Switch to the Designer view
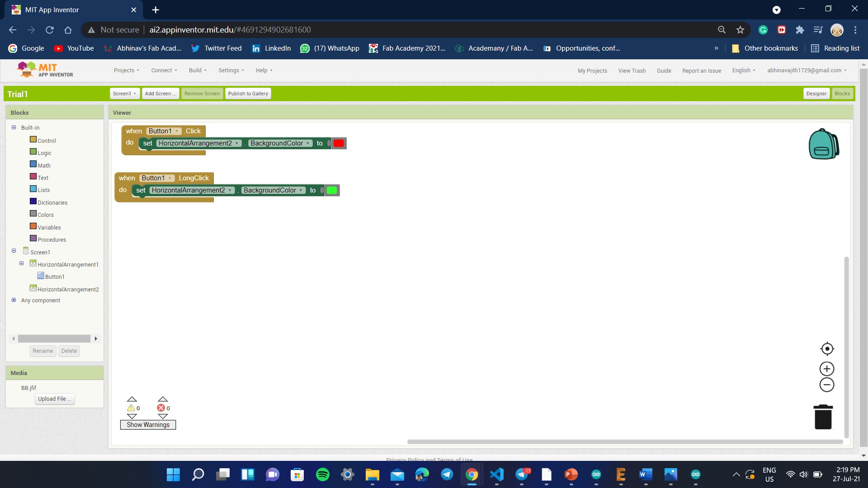Screen dimensions: 868x488 pos(816,94)
